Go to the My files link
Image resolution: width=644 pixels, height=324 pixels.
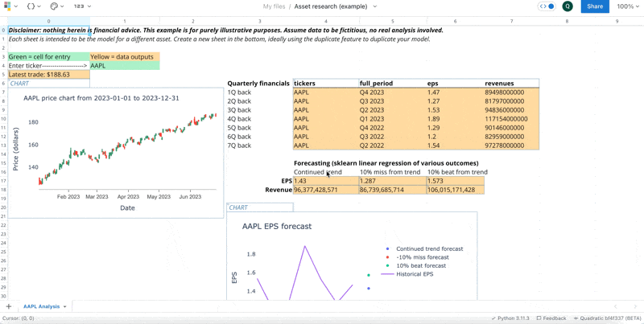274,6
